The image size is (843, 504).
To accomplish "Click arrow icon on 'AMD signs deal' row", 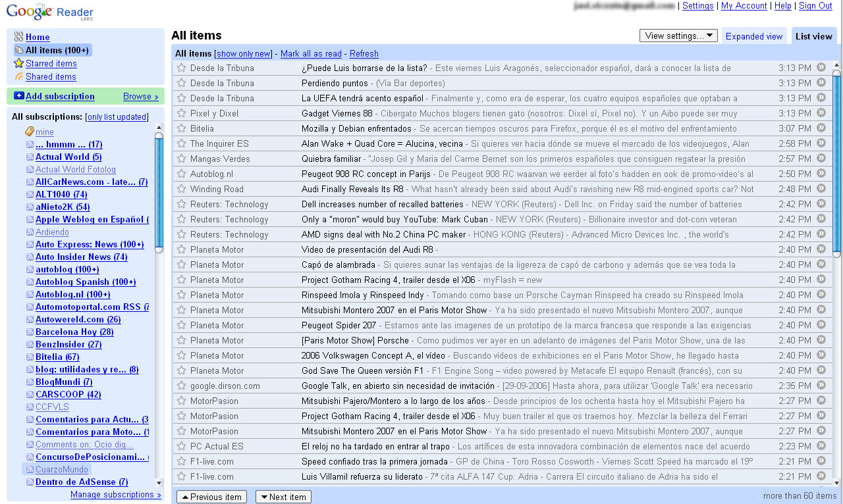I will click(x=821, y=234).
